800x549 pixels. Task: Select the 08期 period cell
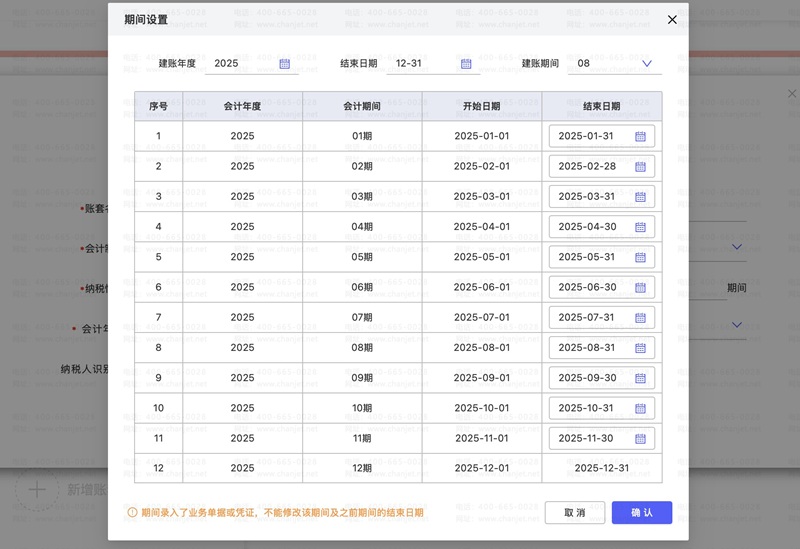point(362,347)
